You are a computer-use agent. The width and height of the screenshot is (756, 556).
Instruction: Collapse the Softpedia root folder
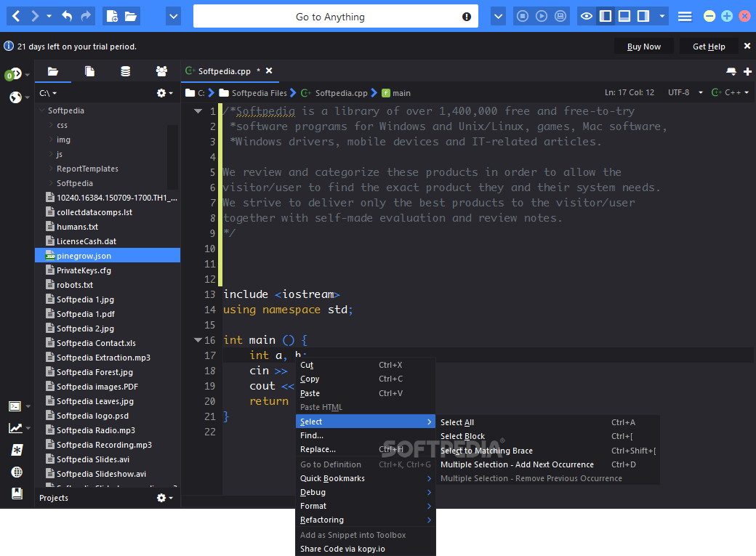point(42,110)
